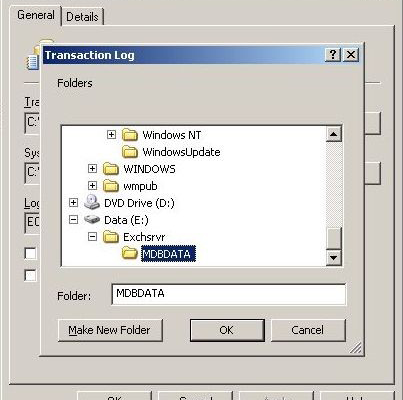Click the folder tree scrollbar down arrow
This screenshot has width=403, height=400.
point(334,257)
